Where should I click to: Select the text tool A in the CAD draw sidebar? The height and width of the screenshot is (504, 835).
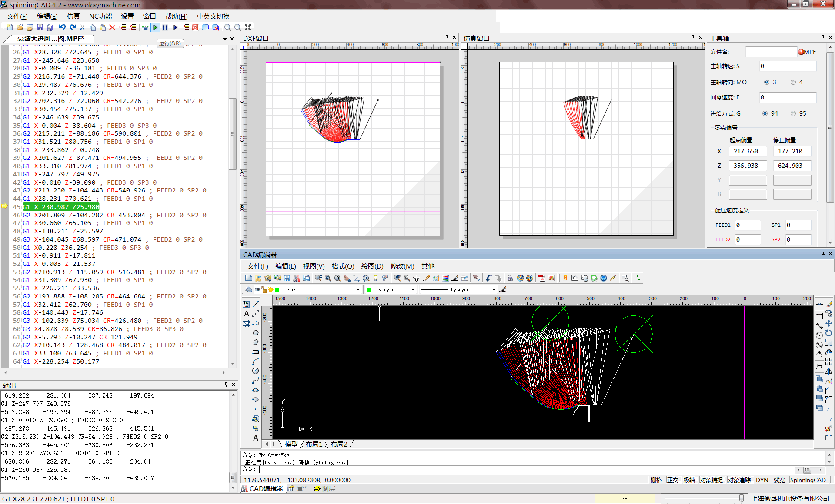tap(256, 438)
